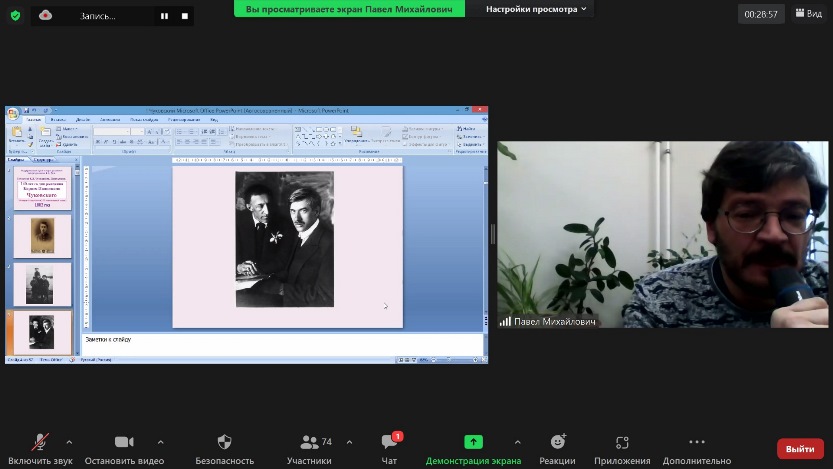The image size is (833, 469).
Task: Click the shared slide with the two-men photo
Action: tap(287, 245)
